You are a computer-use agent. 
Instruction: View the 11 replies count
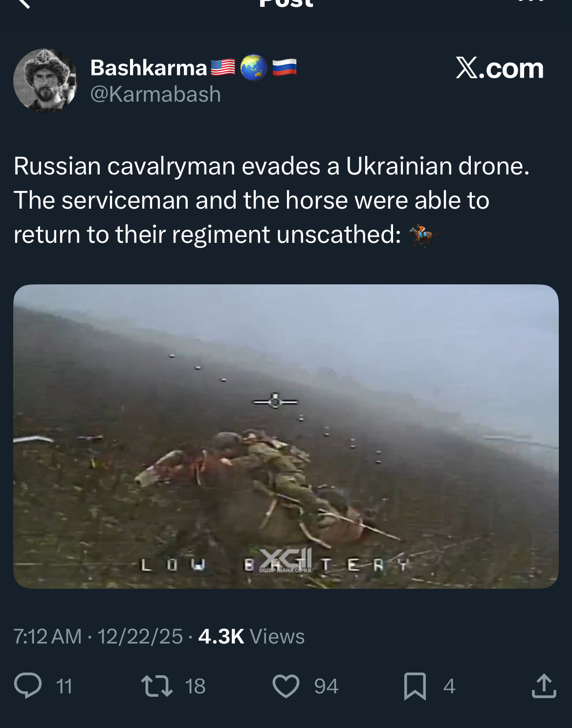point(64,686)
